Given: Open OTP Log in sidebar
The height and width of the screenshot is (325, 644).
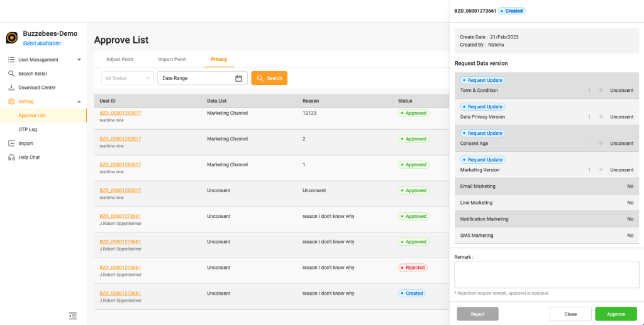Looking at the screenshot, I should click(28, 129).
